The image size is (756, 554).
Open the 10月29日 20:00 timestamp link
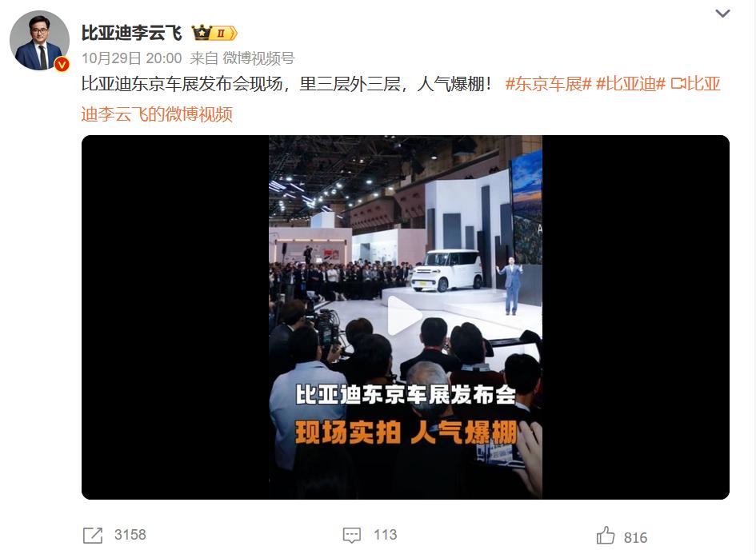pos(132,58)
